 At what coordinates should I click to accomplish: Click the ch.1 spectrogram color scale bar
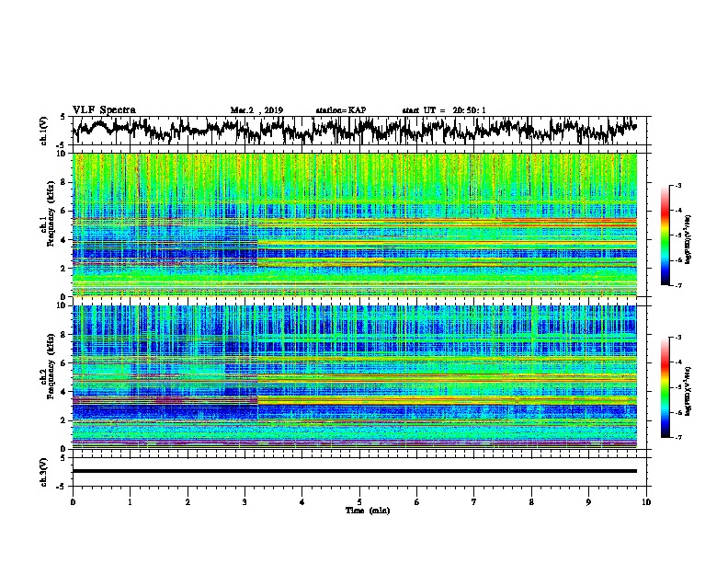pos(665,236)
